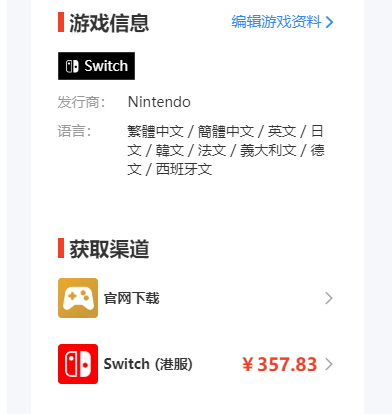Click the blue arrow beside 编辑游戏资料
Screen dimensions: 392x414
[x=329, y=22]
